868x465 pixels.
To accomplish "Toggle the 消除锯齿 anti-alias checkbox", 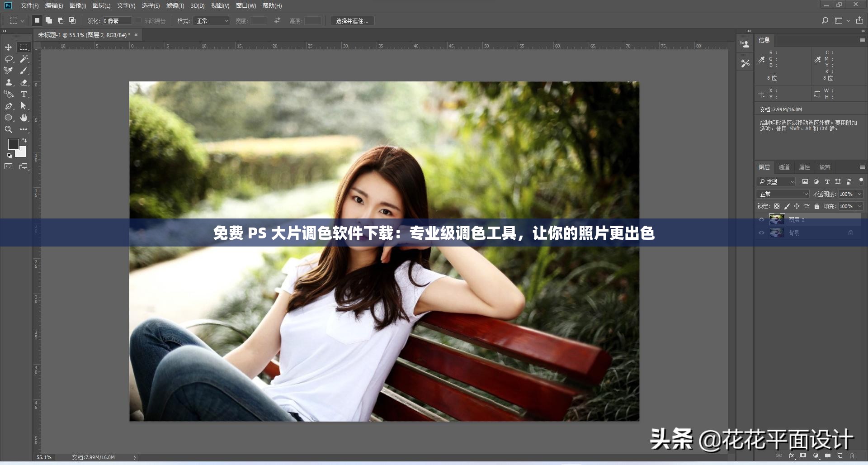I will tap(139, 21).
